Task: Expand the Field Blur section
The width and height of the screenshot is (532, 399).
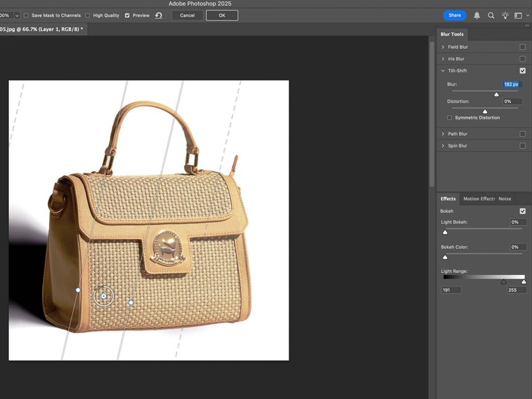Action: pyautogui.click(x=443, y=47)
